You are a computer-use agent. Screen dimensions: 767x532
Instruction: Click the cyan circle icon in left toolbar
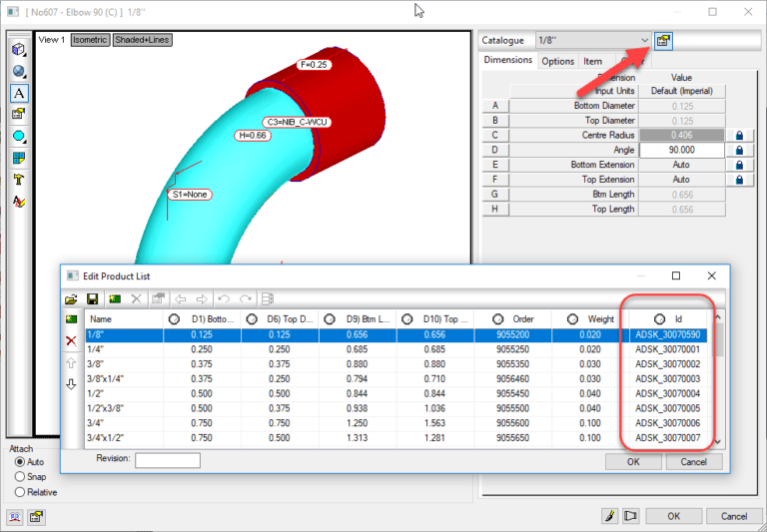click(x=19, y=136)
